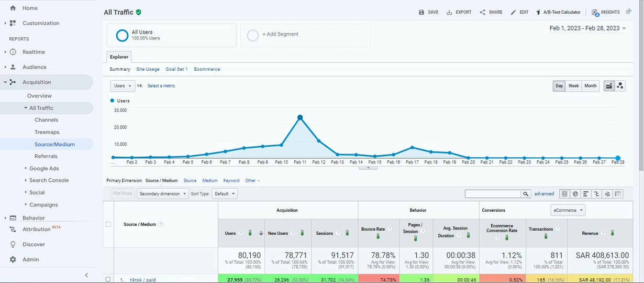Select line chart type
Image resolution: width=644 pixels, height=283 pixels.
609,86
